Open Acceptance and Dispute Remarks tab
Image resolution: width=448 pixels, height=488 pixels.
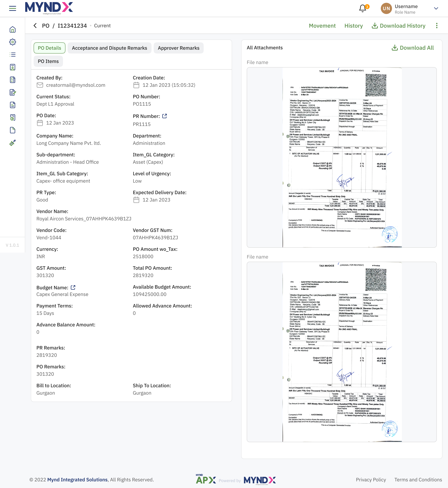[109, 48]
